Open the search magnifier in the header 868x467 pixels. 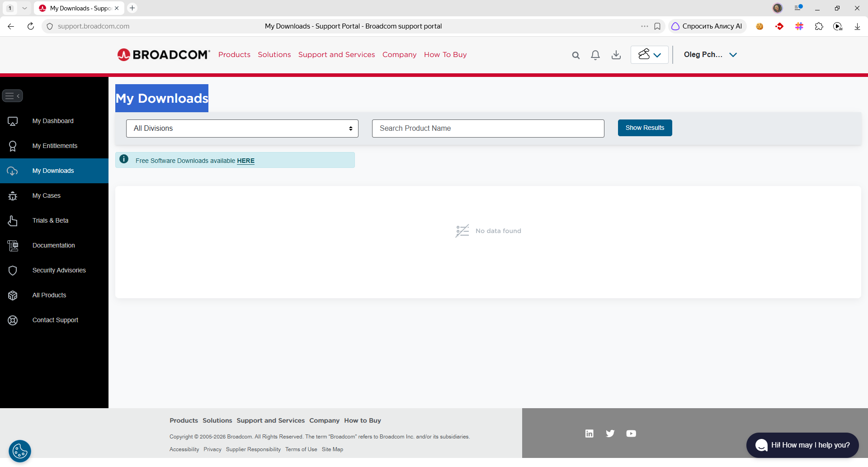(576, 55)
